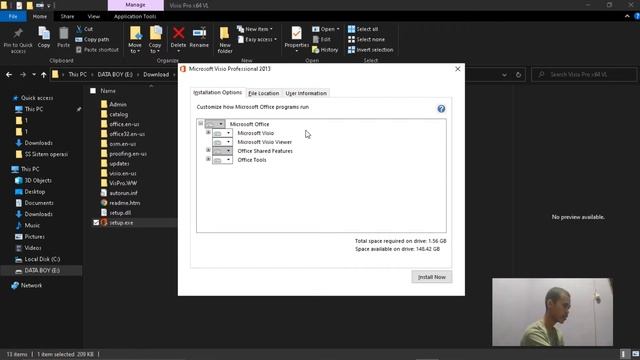Click the Forward arrow in Explorer
This screenshot has height=360, width=640.
pos(23,75)
